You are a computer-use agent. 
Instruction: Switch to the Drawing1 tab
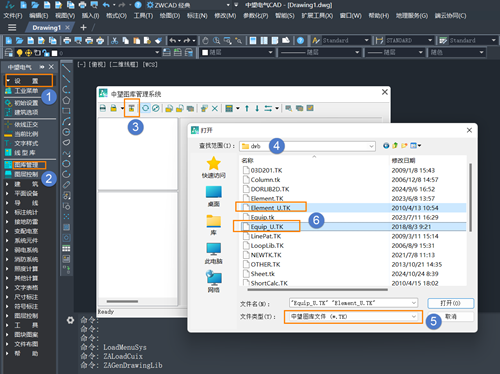tap(47, 28)
